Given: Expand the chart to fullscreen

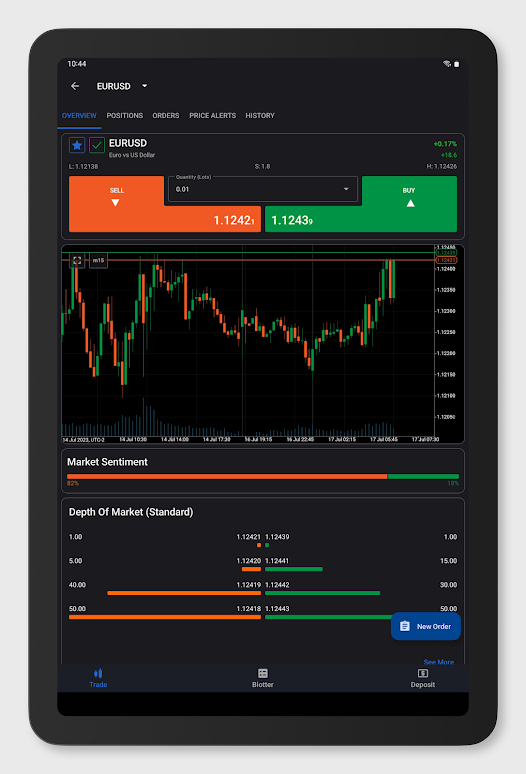Looking at the screenshot, I should point(77,260).
